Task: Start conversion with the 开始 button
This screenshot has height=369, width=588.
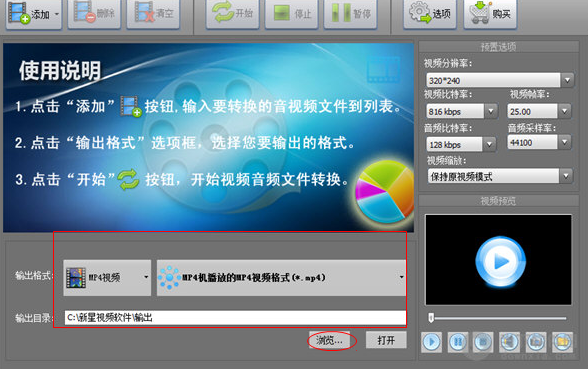Action: pyautogui.click(x=232, y=14)
